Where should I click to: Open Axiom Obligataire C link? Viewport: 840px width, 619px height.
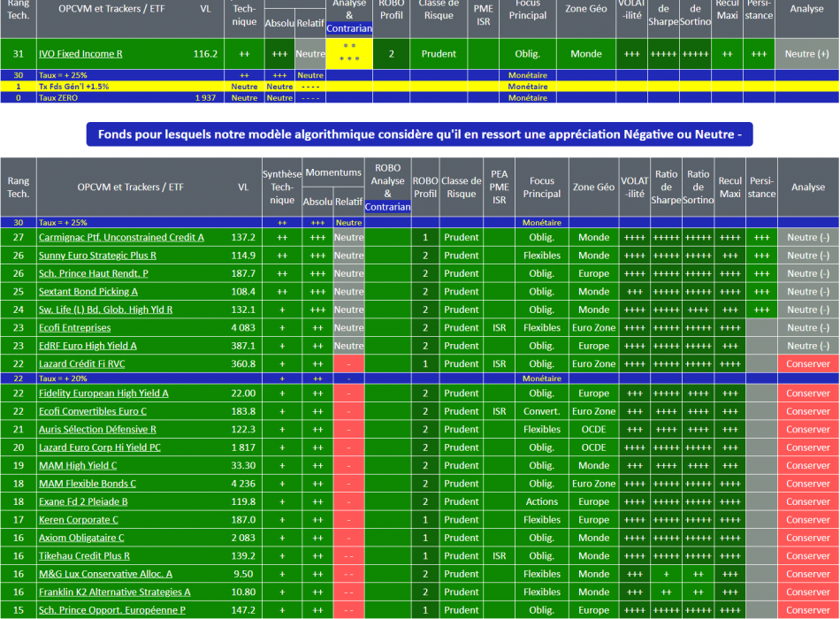click(81, 538)
